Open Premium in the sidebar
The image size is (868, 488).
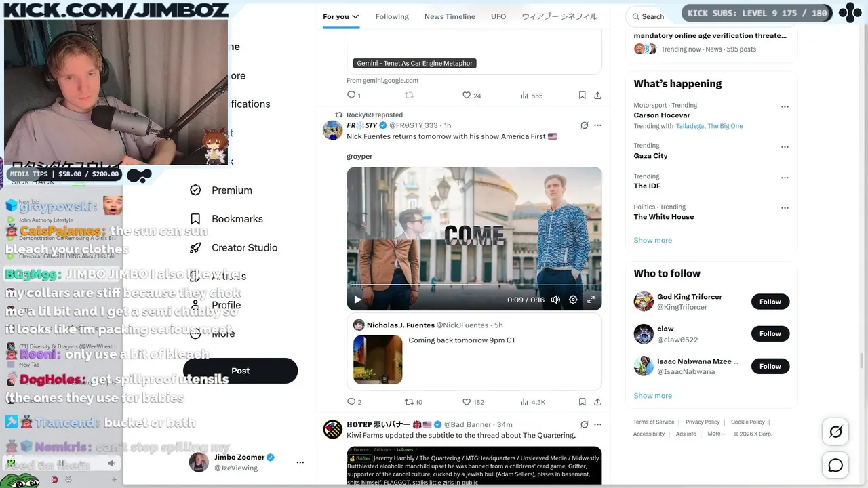[x=221, y=190]
